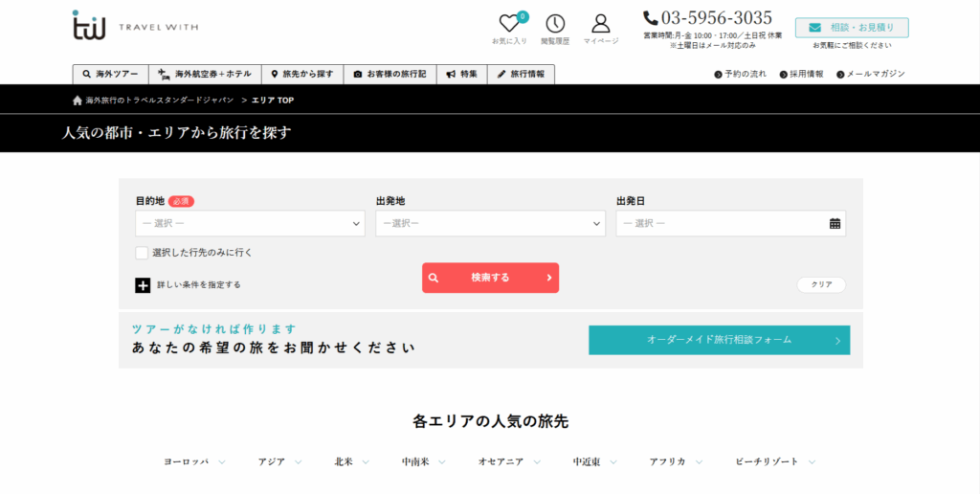Click the 出発日 date input field

click(x=721, y=224)
